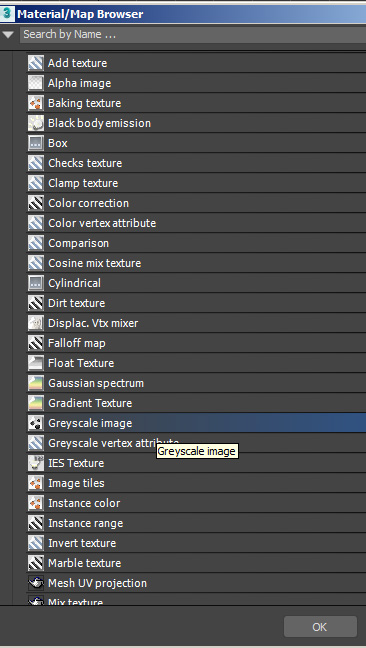Select the 'Instance range' label

[86, 524]
